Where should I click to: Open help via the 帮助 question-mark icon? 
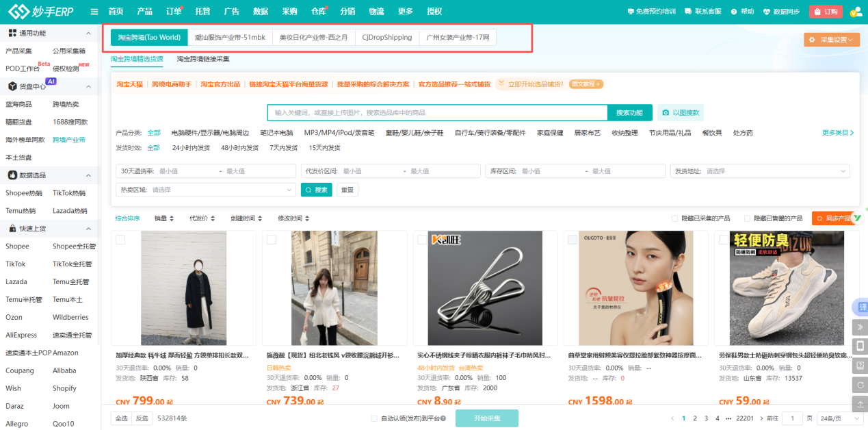(x=734, y=11)
